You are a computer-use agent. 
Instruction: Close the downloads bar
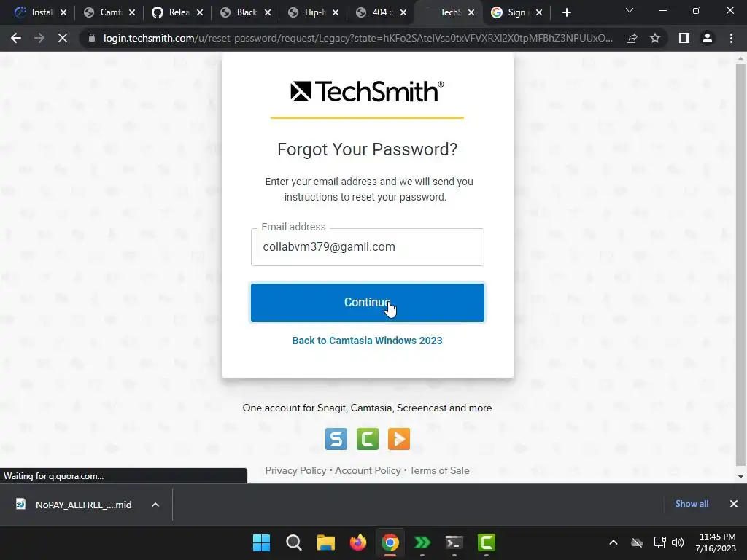[734, 504]
